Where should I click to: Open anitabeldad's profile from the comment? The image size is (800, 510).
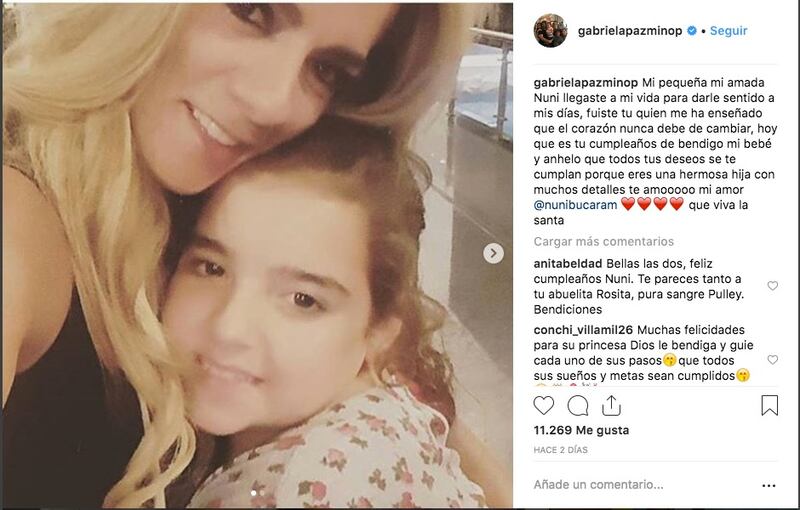click(x=568, y=264)
